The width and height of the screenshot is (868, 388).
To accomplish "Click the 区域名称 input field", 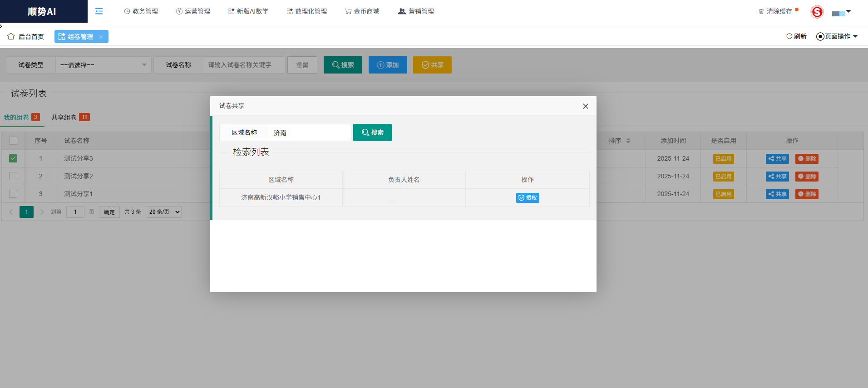I will pyautogui.click(x=310, y=133).
